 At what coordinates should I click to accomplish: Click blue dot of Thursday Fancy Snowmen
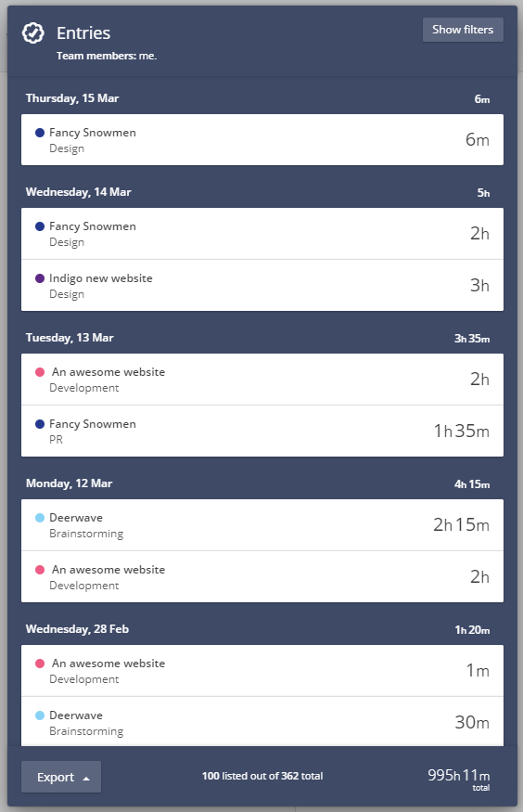click(40, 133)
